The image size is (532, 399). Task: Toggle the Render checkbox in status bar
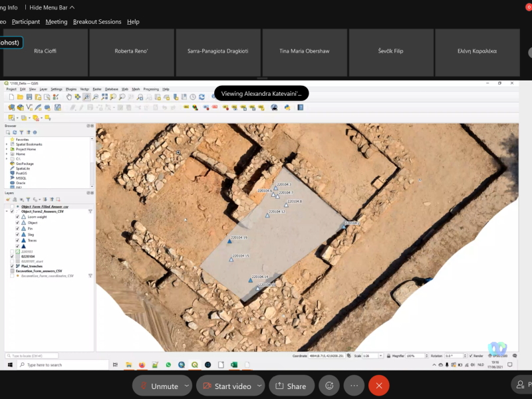tap(471, 356)
